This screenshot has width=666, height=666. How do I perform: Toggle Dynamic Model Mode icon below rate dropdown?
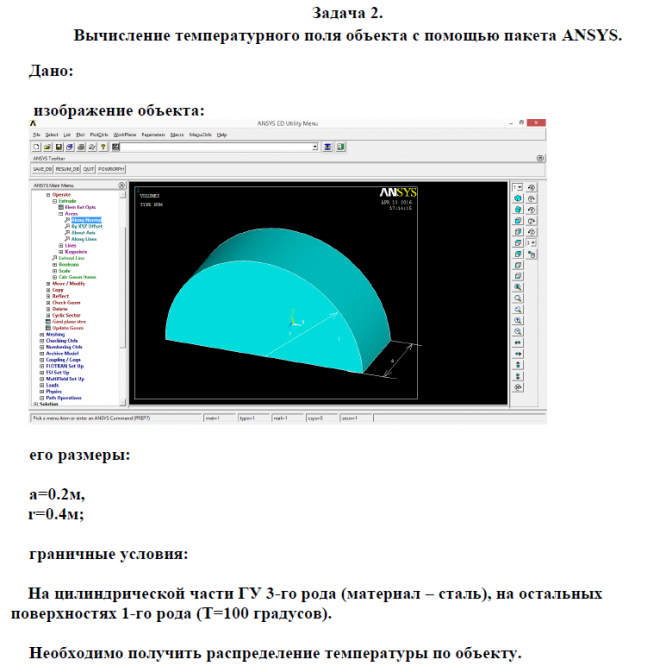tap(531, 254)
